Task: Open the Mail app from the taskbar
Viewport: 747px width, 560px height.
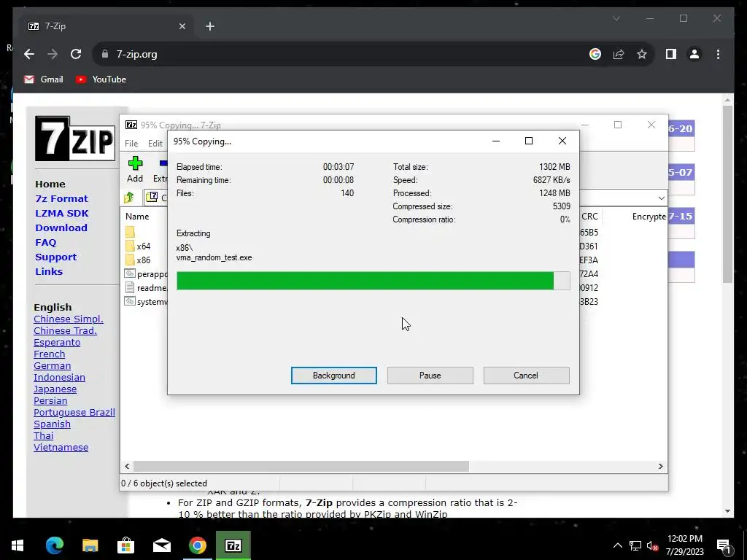Action: (161, 545)
